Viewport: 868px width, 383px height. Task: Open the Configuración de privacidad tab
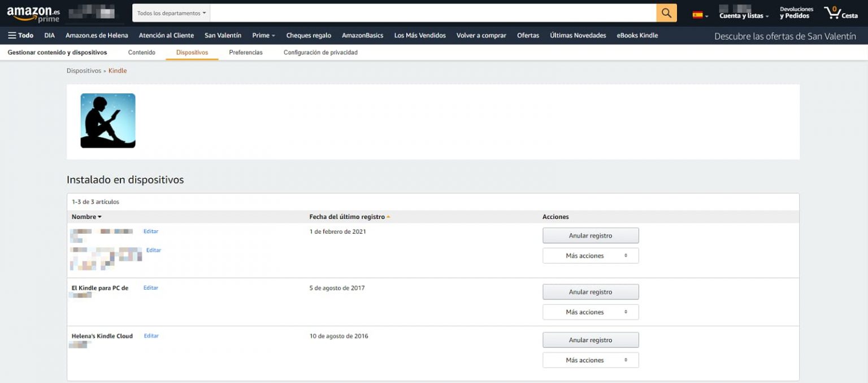click(320, 52)
